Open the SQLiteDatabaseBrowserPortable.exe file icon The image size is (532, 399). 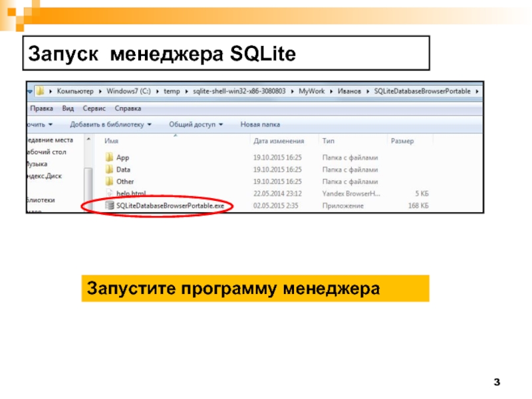[110, 206]
